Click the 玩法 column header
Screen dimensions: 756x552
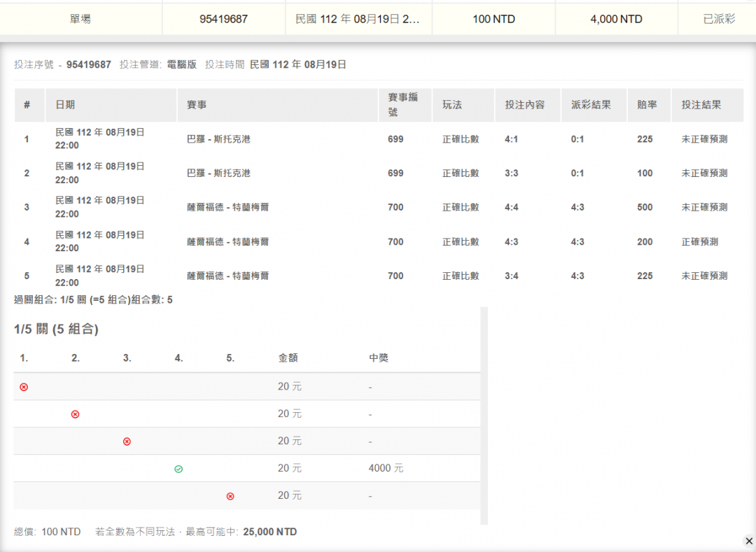463,104
